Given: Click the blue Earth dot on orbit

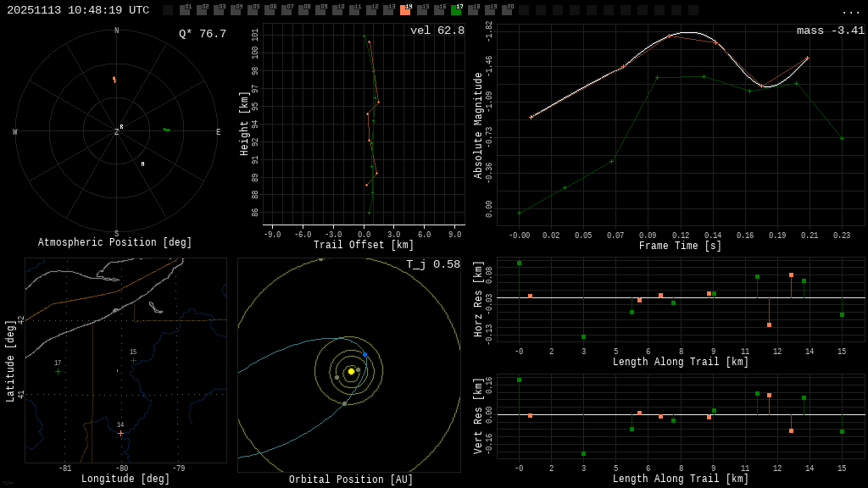Looking at the screenshot, I should pos(364,354).
